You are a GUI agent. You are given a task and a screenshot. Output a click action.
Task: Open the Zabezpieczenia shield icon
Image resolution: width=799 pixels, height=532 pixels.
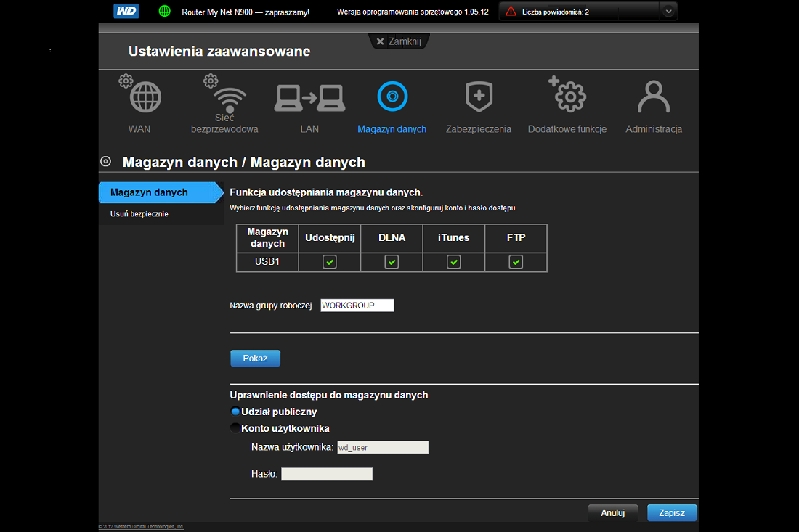tap(479, 97)
